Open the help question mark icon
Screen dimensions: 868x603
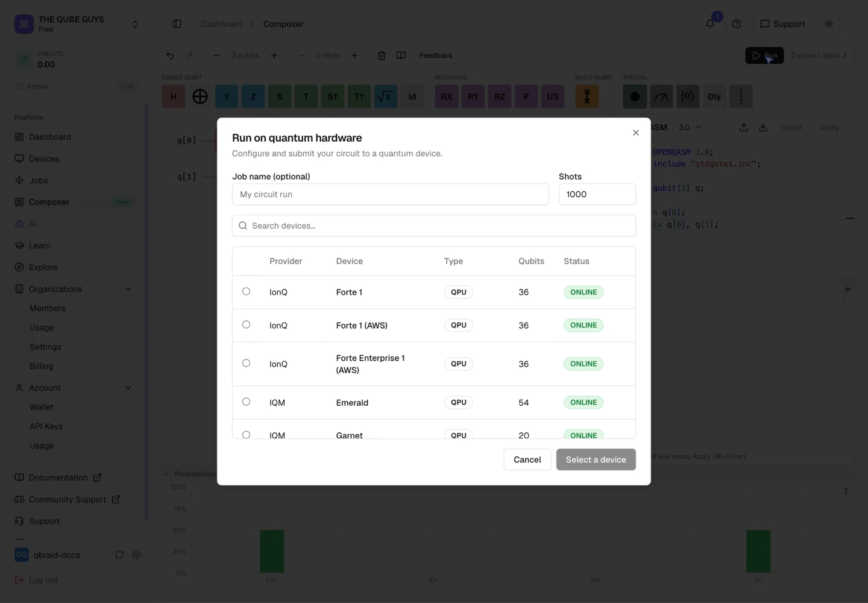[737, 24]
